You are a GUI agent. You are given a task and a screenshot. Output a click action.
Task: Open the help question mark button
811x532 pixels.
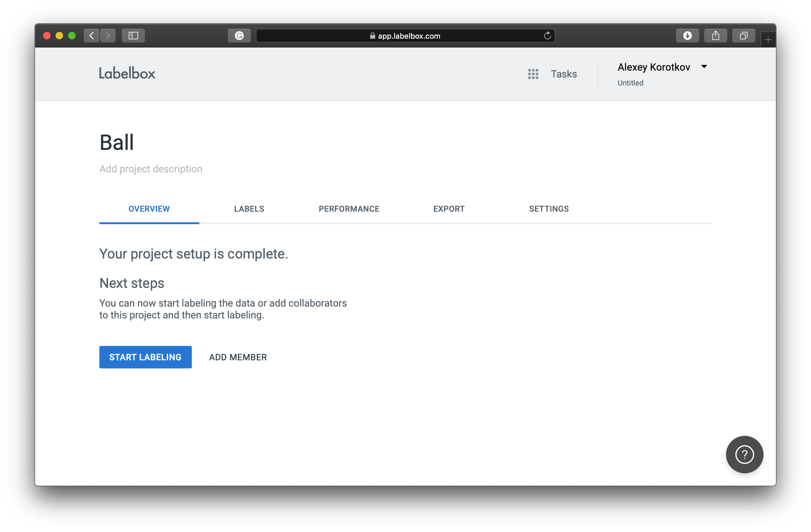tap(744, 454)
